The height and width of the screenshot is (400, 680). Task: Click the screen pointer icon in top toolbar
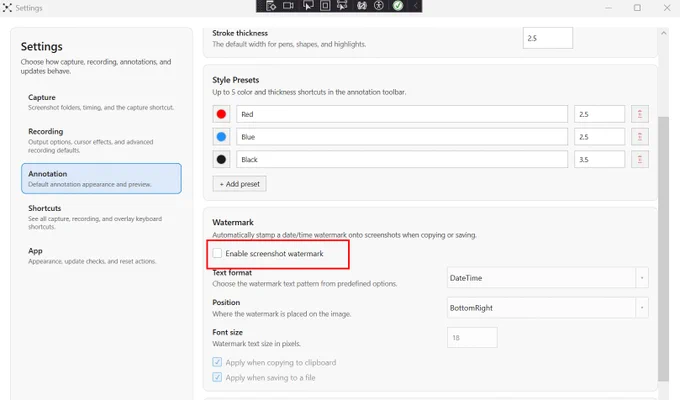tap(308, 6)
